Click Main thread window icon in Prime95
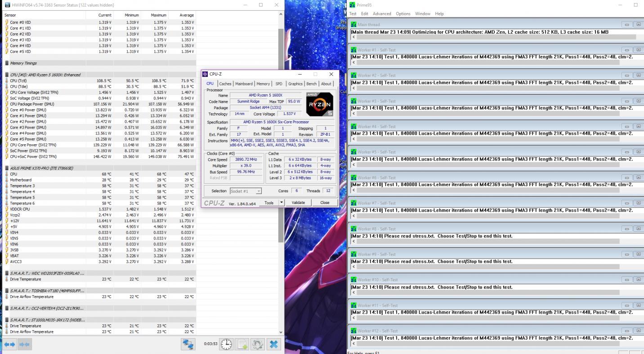 [353, 24]
